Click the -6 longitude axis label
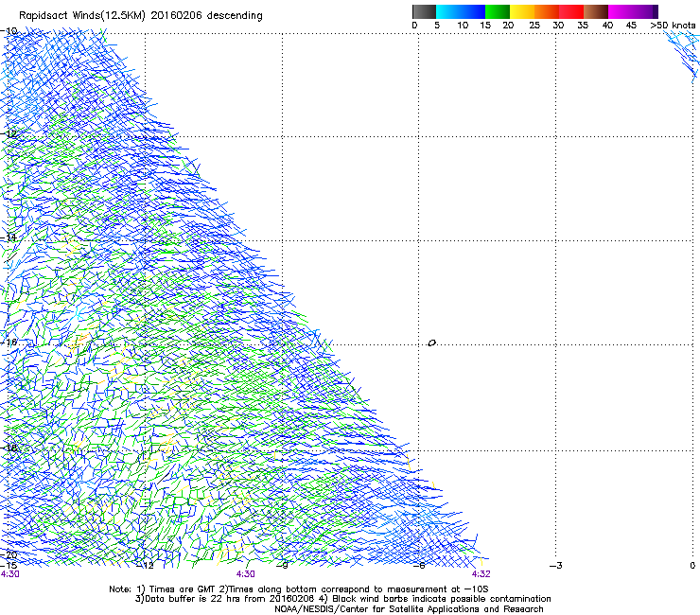Screen dimensions: 700x615 [419, 566]
